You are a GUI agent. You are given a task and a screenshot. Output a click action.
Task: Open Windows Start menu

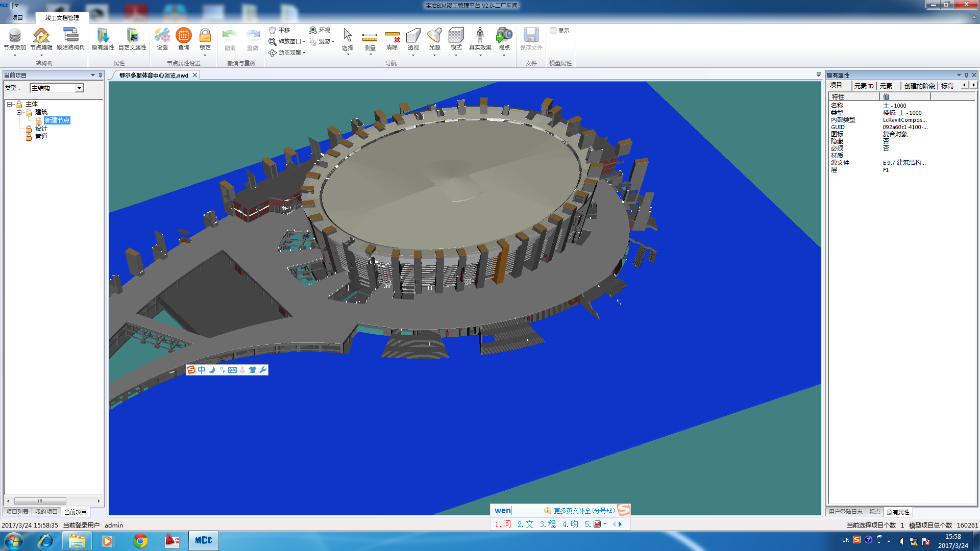pyautogui.click(x=14, y=541)
